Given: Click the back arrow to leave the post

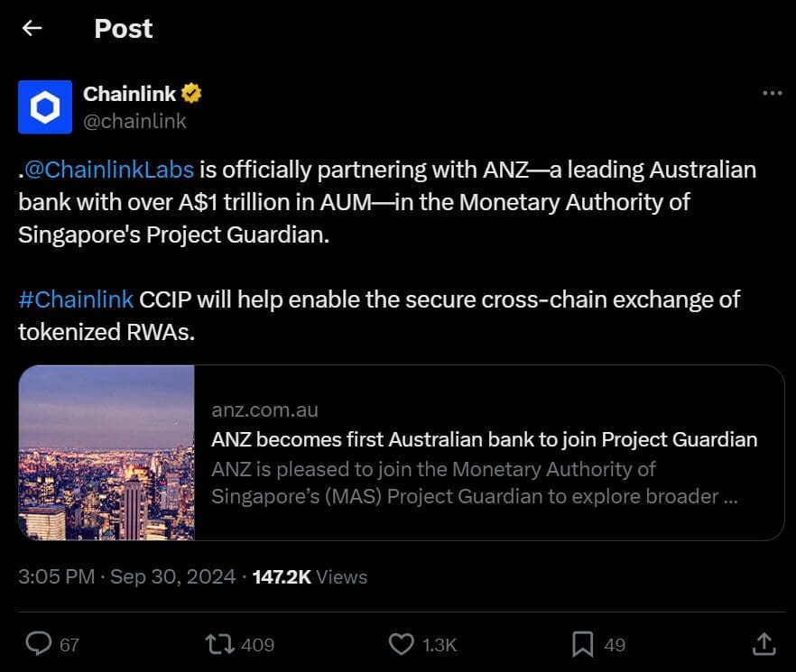Looking at the screenshot, I should pyautogui.click(x=32, y=28).
